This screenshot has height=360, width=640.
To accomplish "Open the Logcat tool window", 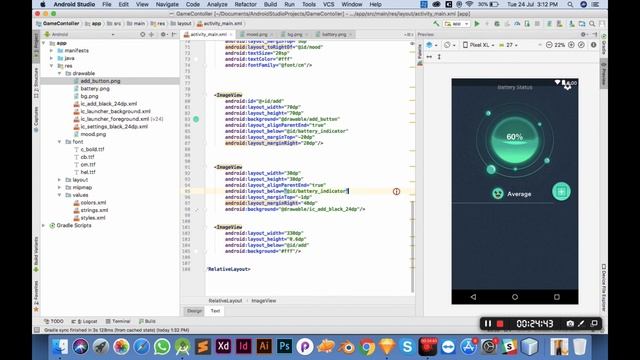I will click(84, 321).
